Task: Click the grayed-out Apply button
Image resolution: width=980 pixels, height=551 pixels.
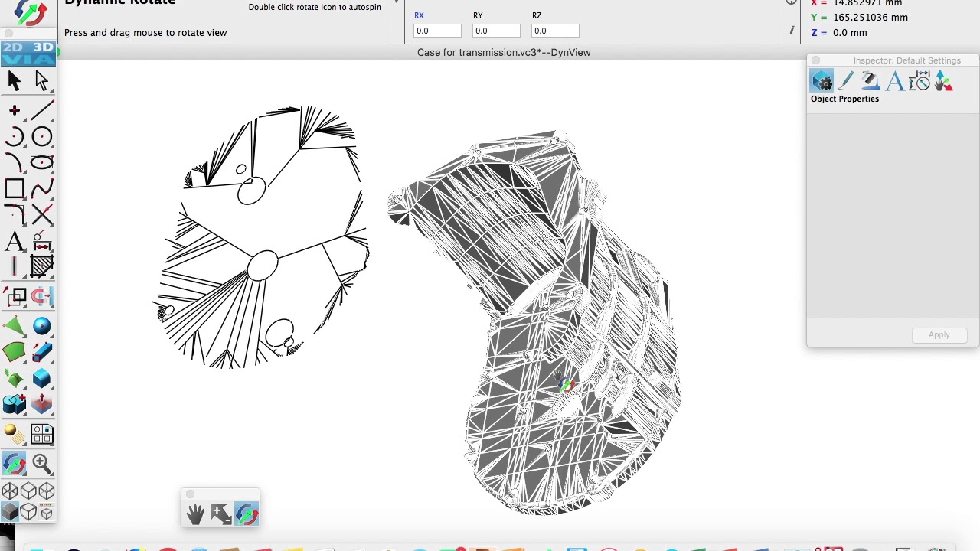Action: pyautogui.click(x=939, y=335)
